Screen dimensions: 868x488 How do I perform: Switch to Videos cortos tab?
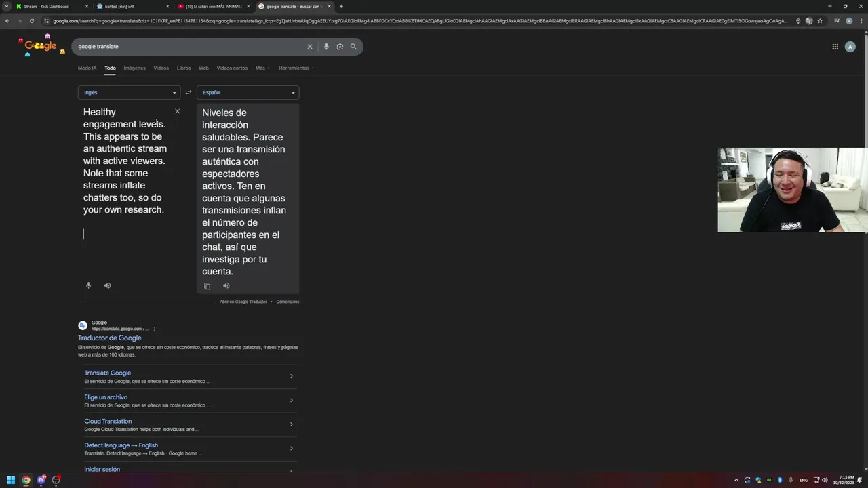[232, 68]
